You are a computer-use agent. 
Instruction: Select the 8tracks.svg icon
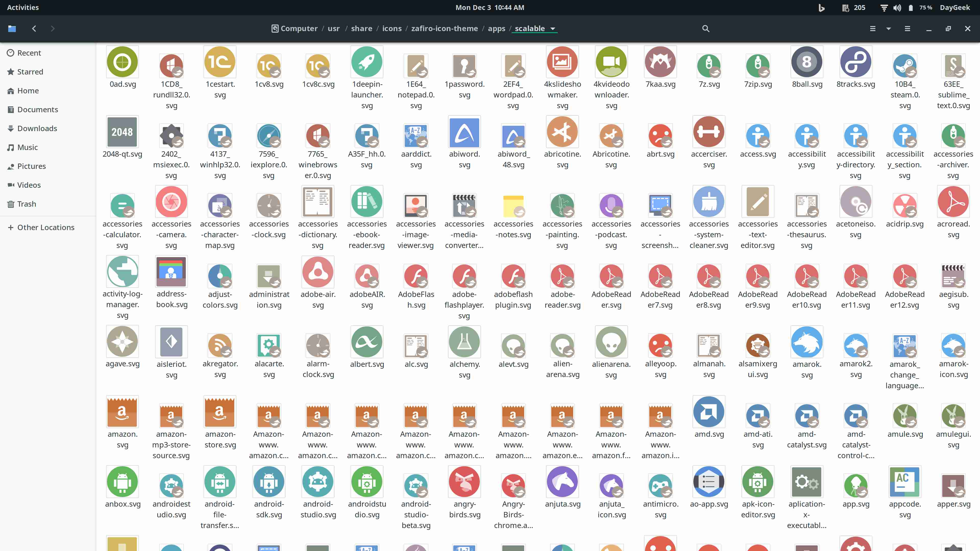[856, 62]
